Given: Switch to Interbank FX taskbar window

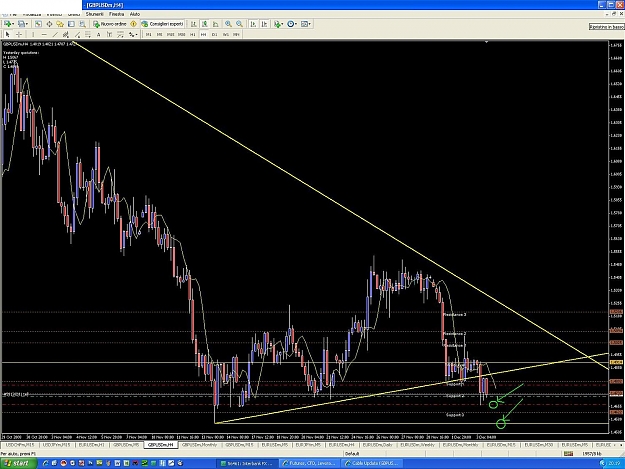Looking at the screenshot, I should pos(247,463).
